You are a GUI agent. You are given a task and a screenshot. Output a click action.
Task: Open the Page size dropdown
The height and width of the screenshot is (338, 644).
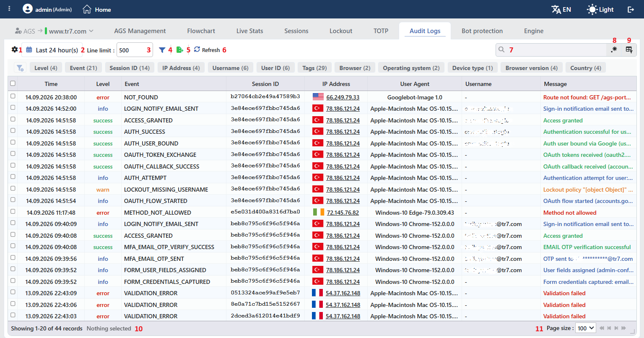click(x=586, y=328)
